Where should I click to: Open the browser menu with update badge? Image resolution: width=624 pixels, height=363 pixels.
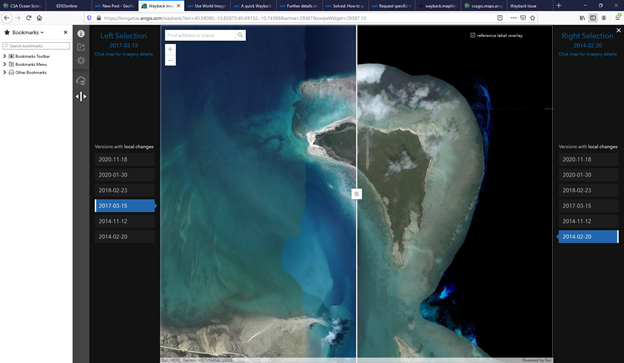(618, 17)
